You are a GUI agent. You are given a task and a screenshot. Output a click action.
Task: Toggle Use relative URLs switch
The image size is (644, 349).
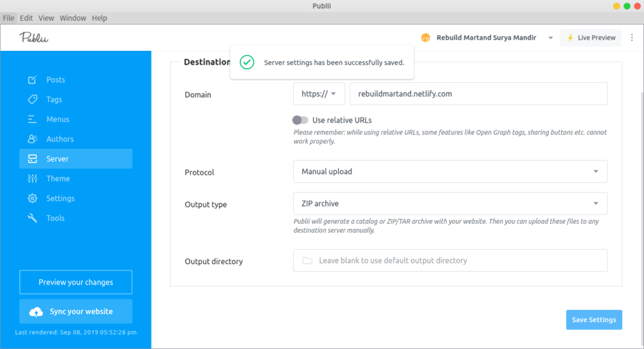tap(300, 120)
